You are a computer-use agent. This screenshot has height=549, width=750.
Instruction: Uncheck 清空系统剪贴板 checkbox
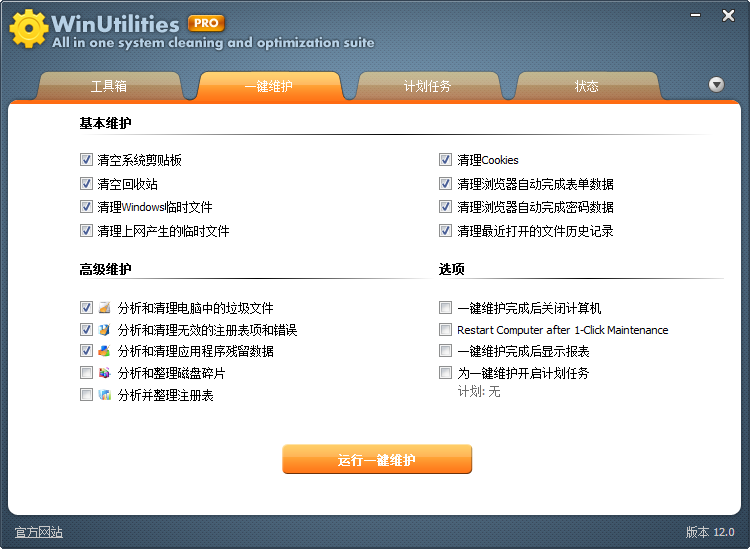86,160
